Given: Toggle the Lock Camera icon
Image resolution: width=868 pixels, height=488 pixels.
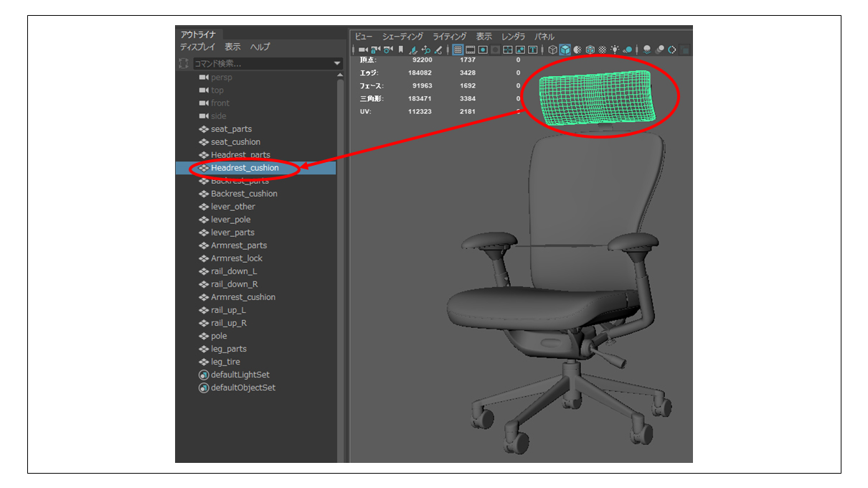Looking at the screenshot, I should [x=374, y=50].
